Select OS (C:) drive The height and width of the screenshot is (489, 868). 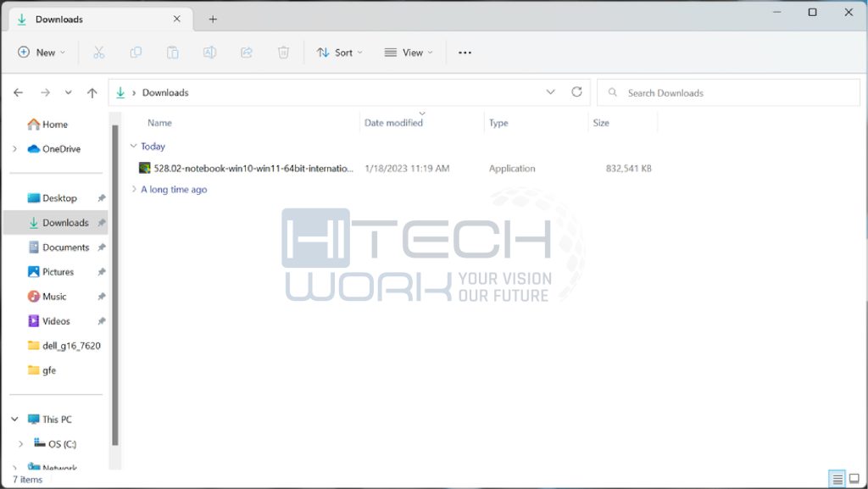(55, 443)
